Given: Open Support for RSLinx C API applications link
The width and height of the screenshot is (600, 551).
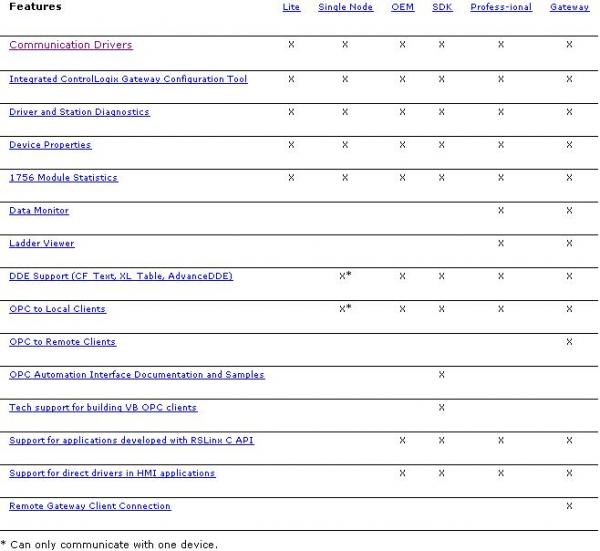Looking at the screenshot, I should (132, 440).
